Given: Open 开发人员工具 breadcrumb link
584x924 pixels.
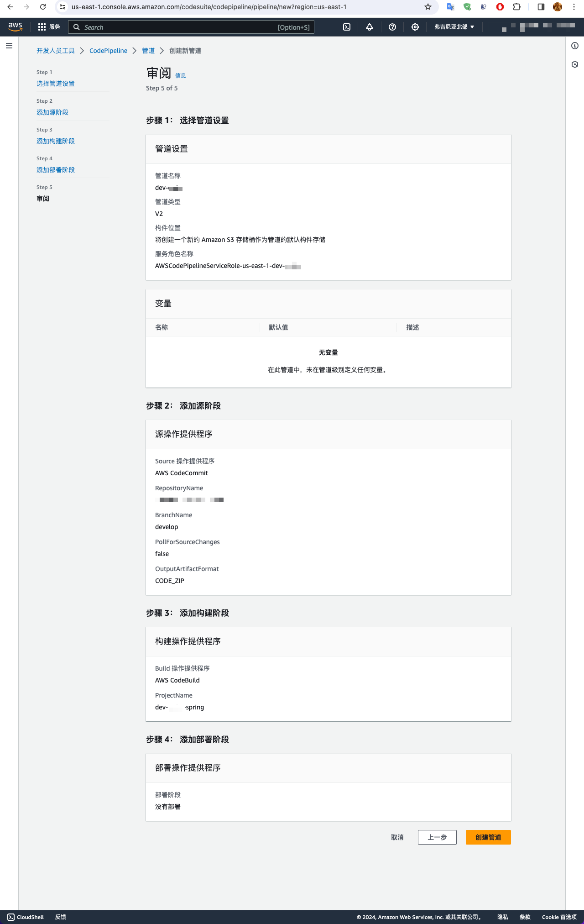Looking at the screenshot, I should click(x=56, y=51).
